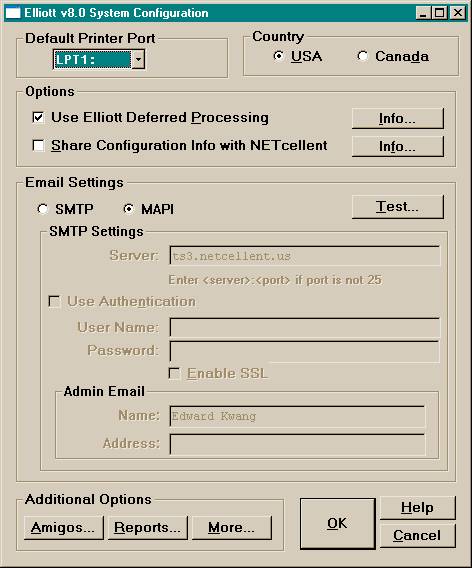Select the LPT1: printer port field
The width and height of the screenshot is (472, 568).
coord(92,59)
